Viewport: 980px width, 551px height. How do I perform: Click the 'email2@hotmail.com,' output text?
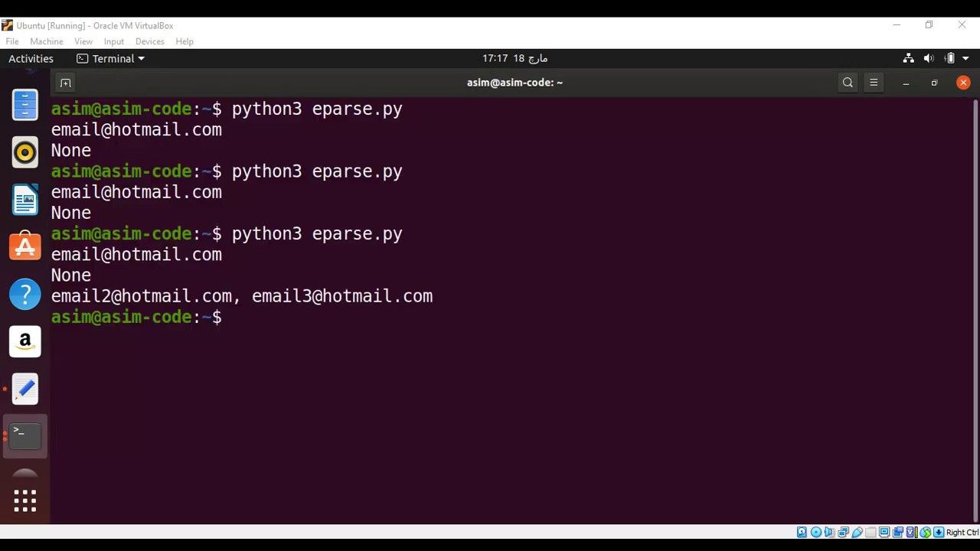tap(146, 296)
